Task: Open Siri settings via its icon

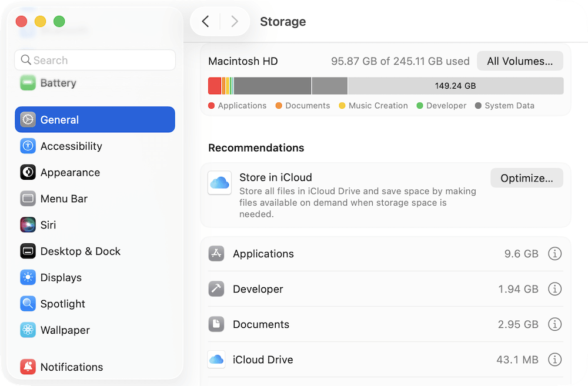Action: tap(27, 224)
